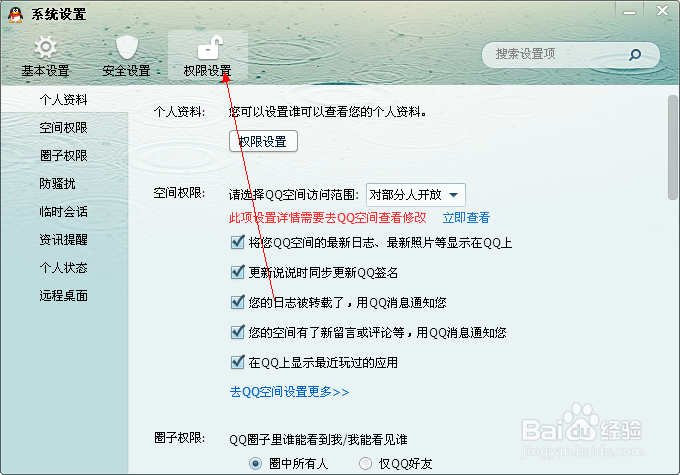
Task: Click the text QQ圈子里谁能看到我/我能看见谁
Action: tap(318, 439)
